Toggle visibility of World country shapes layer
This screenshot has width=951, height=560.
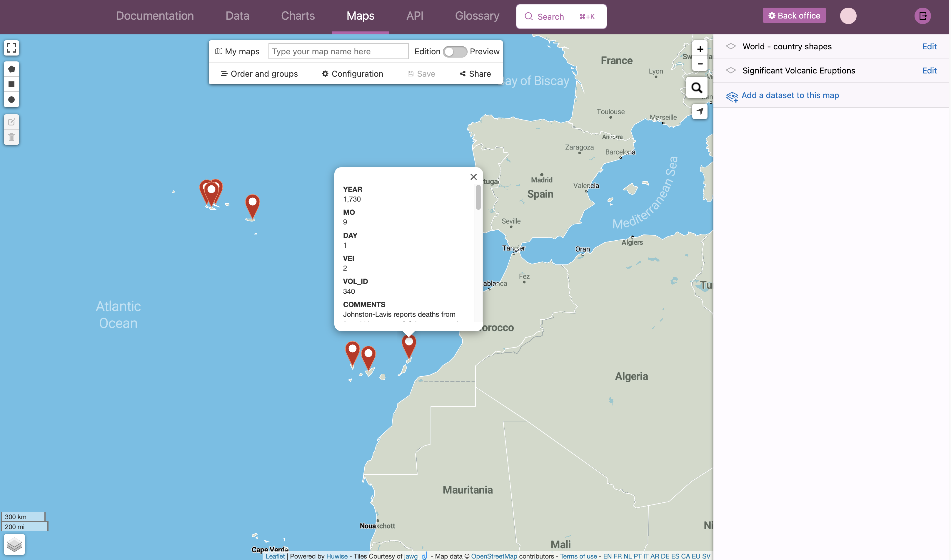pos(731,46)
